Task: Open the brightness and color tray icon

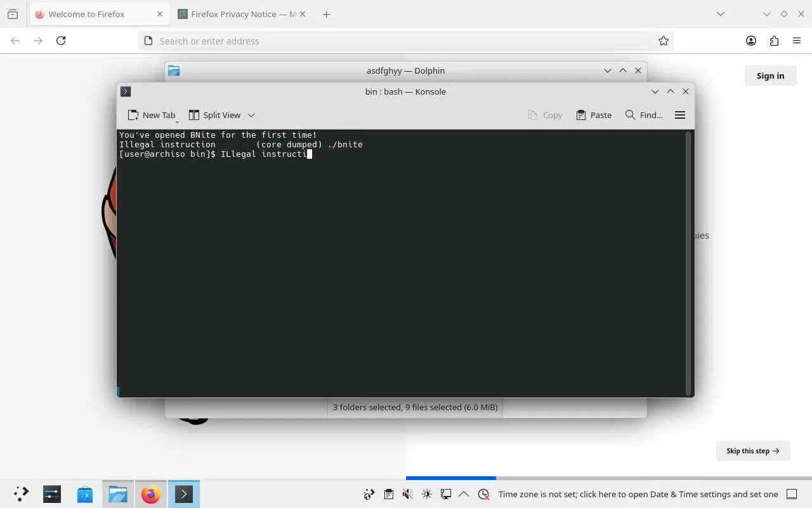Action: click(427, 494)
